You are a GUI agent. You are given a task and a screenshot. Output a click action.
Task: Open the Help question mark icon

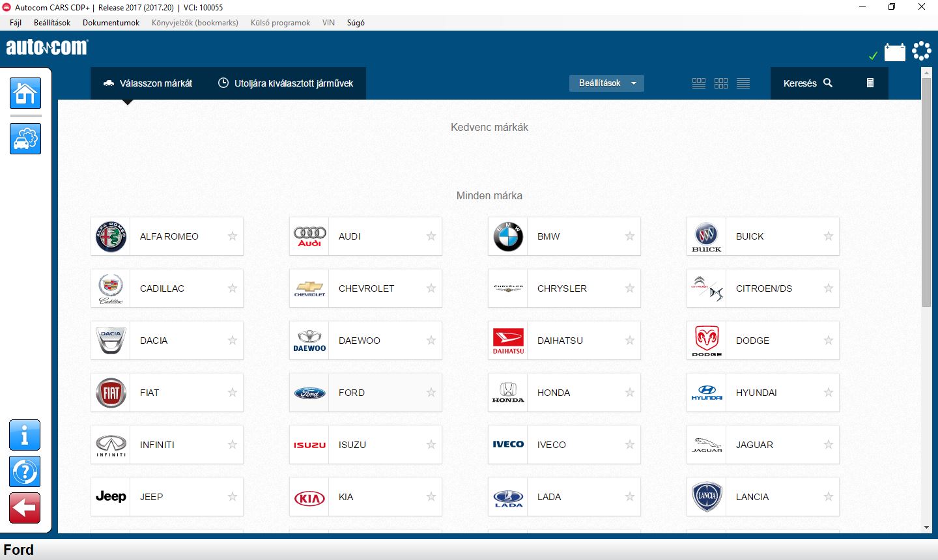[x=25, y=472]
